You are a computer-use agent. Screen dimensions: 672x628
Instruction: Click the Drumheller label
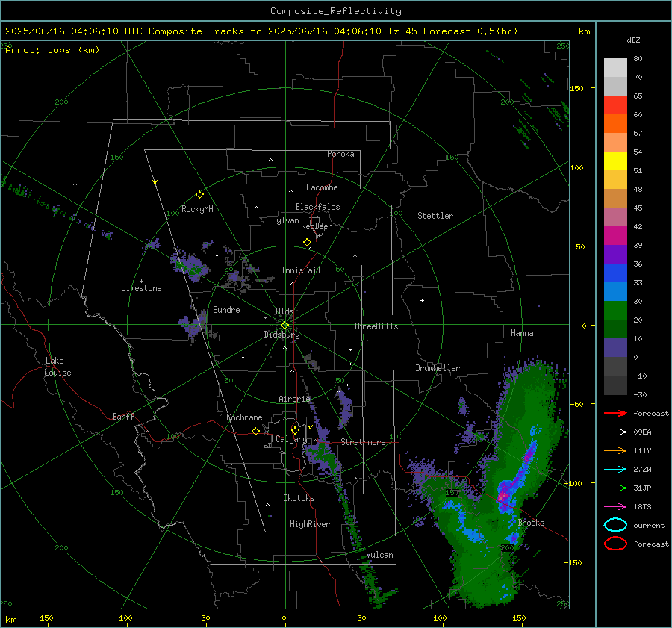[438, 368]
